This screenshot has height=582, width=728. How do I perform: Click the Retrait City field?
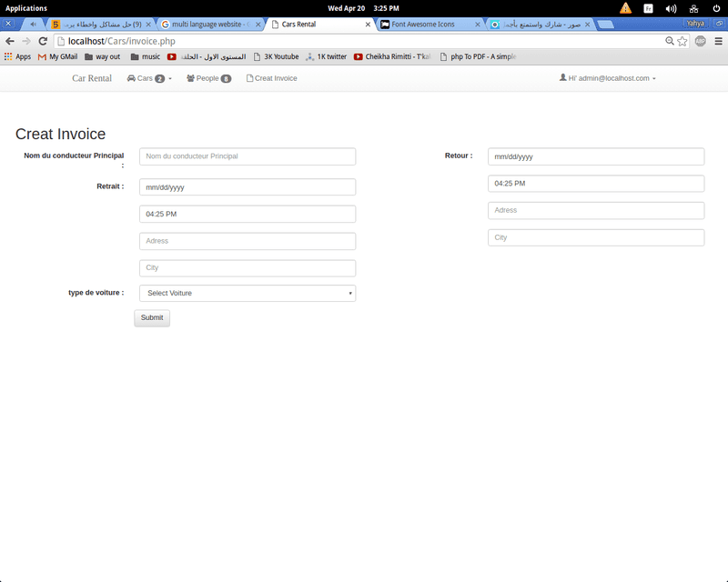tap(248, 267)
